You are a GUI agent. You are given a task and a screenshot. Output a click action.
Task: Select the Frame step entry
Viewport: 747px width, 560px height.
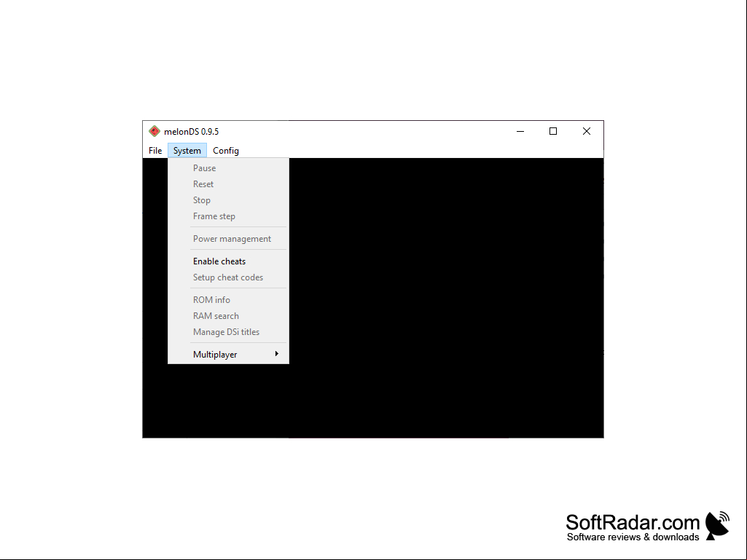pos(228,216)
